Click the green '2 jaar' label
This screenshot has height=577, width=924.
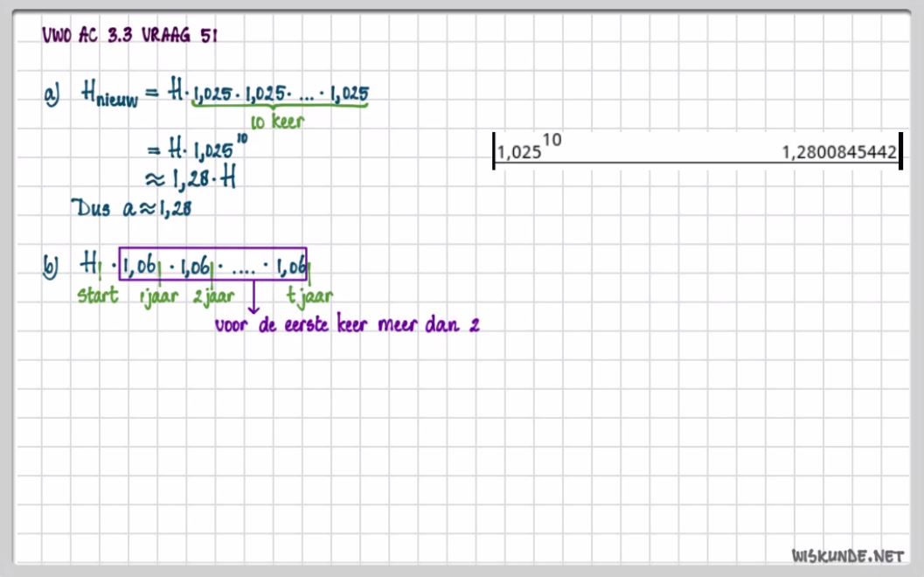214,295
